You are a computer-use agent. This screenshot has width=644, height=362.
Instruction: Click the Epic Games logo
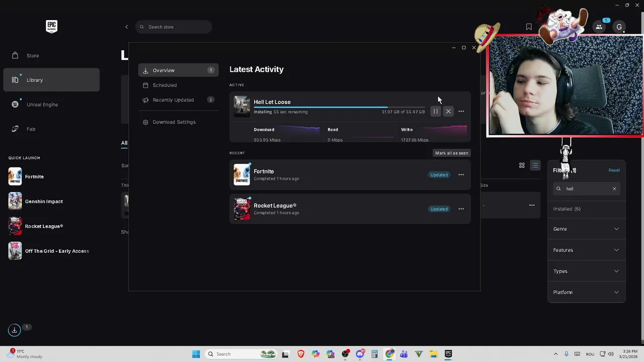[51, 27]
